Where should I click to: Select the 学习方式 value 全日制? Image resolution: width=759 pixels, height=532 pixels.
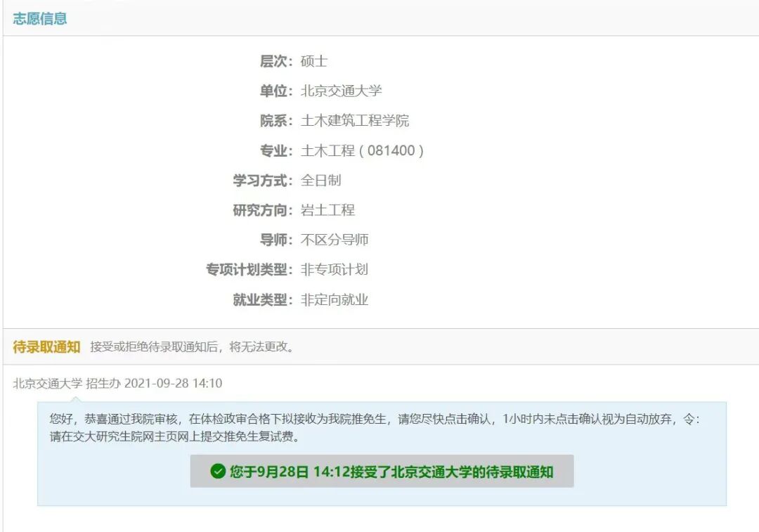(x=321, y=180)
